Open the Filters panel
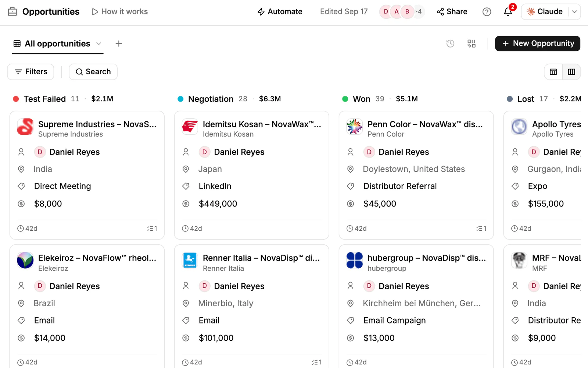 tap(31, 72)
